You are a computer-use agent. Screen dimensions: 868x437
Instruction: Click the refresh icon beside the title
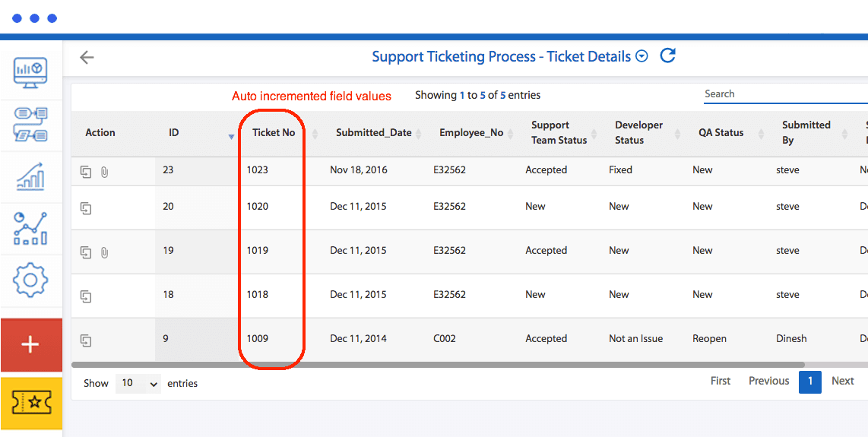pyautogui.click(x=667, y=55)
